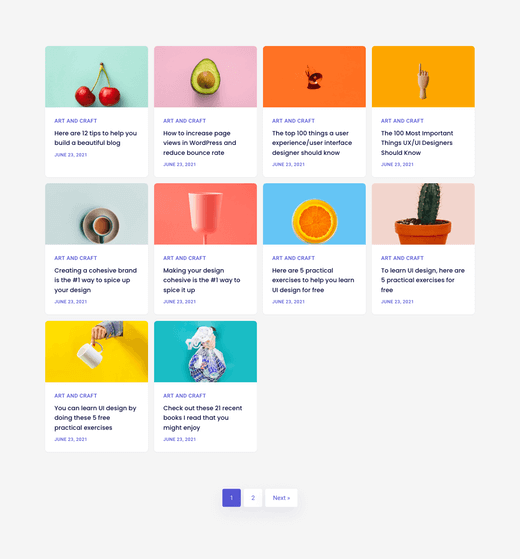The image size is (520, 559).
Task: Open 'Creating a cohesive brand' article
Action: pos(96,280)
